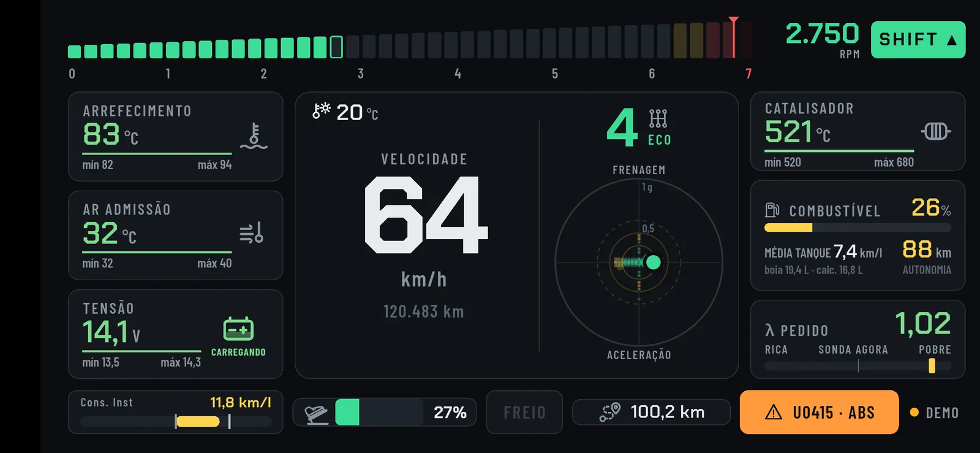Screen dimensions: 980x453
Task: Tap the trip distance route icon
Action: 610,412
